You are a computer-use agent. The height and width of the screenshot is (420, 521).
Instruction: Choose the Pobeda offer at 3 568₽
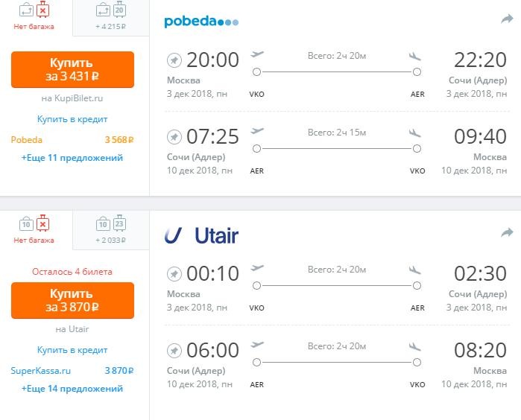coord(72,139)
